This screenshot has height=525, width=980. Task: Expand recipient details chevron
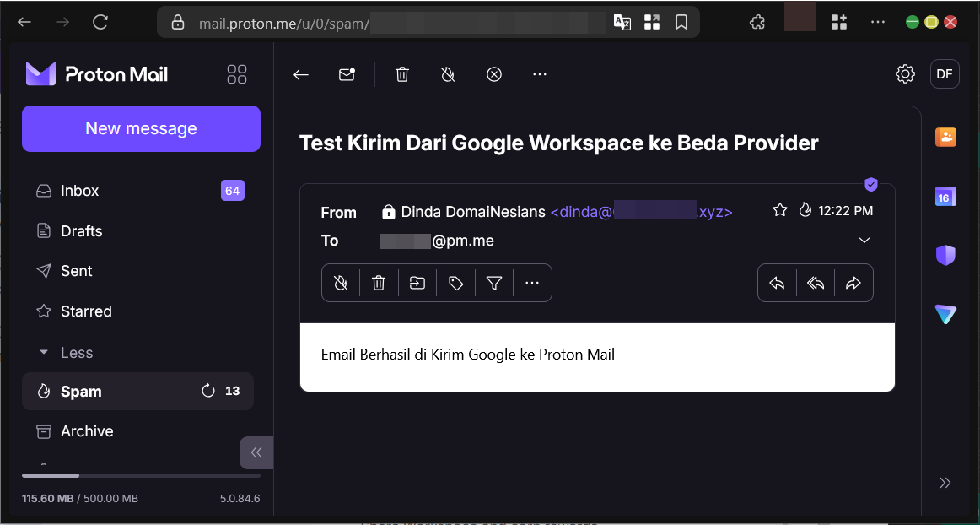pos(864,241)
